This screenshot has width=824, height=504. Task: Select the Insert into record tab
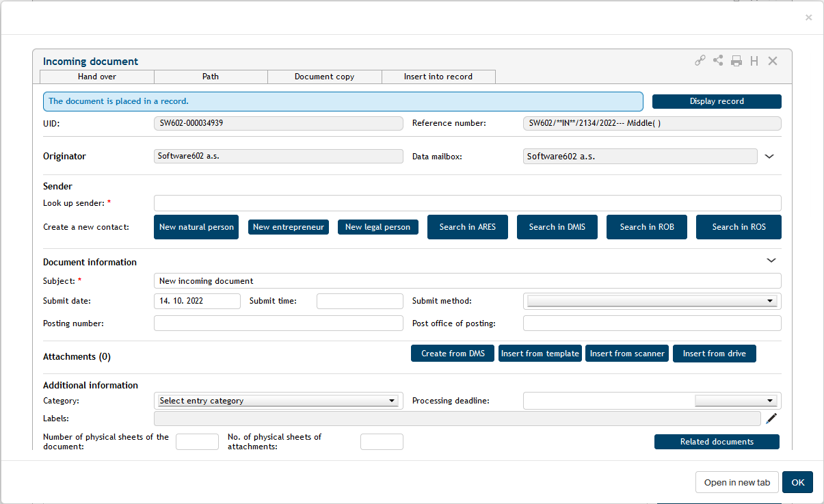tap(438, 77)
